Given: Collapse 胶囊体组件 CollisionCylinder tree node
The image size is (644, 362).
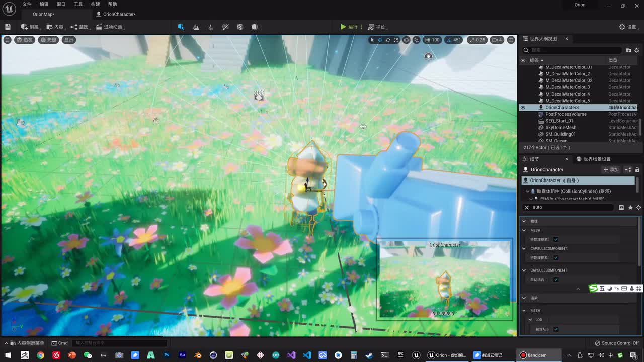Looking at the screenshot, I should coord(527,191).
